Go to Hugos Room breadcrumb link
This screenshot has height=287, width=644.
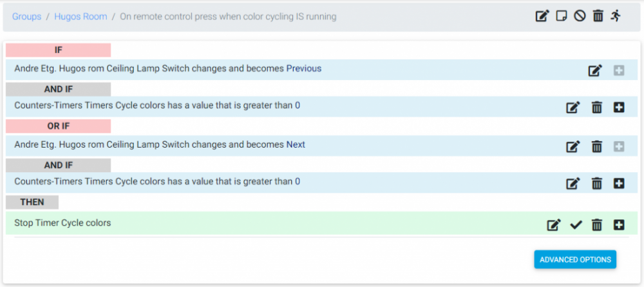pyautogui.click(x=80, y=16)
